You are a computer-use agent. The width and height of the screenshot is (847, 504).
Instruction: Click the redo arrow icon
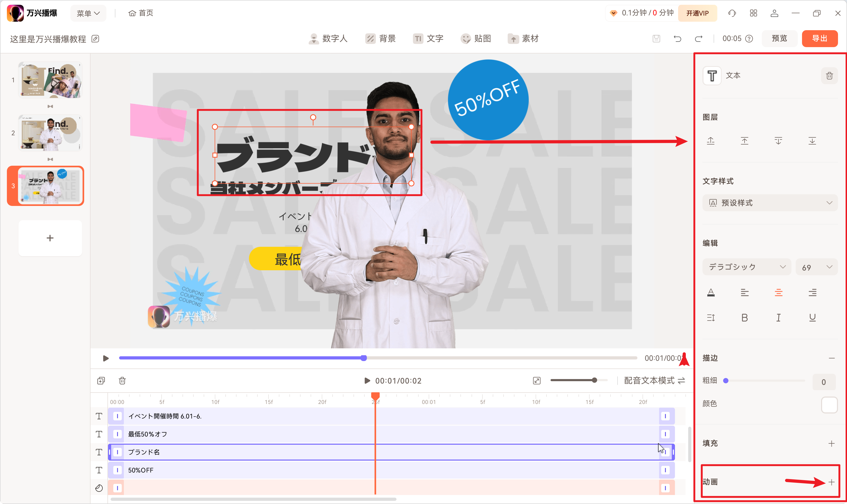click(698, 39)
